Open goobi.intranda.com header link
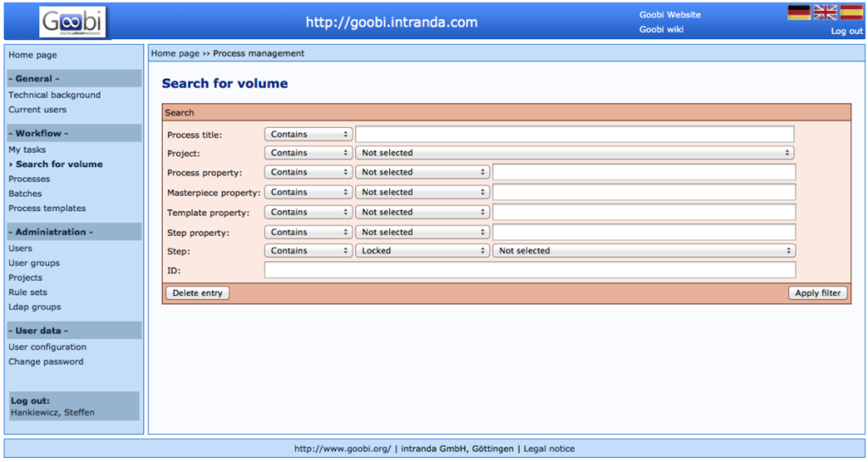868x462 pixels. (x=392, y=22)
